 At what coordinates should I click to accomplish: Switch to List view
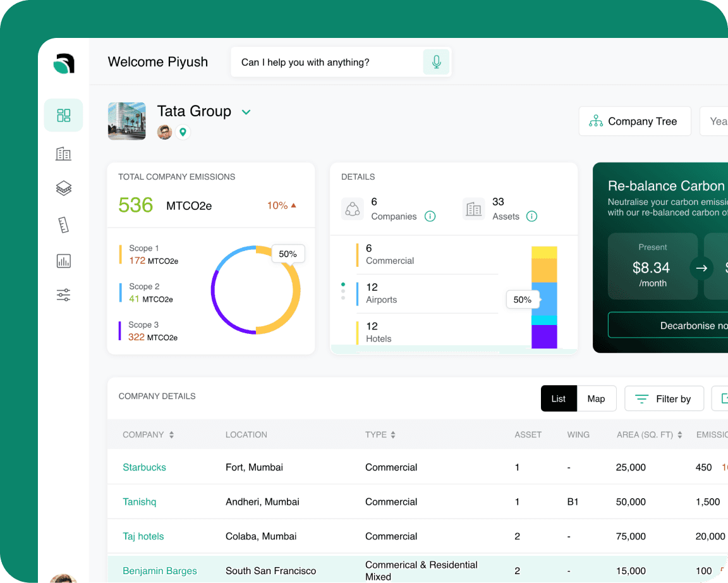(559, 398)
